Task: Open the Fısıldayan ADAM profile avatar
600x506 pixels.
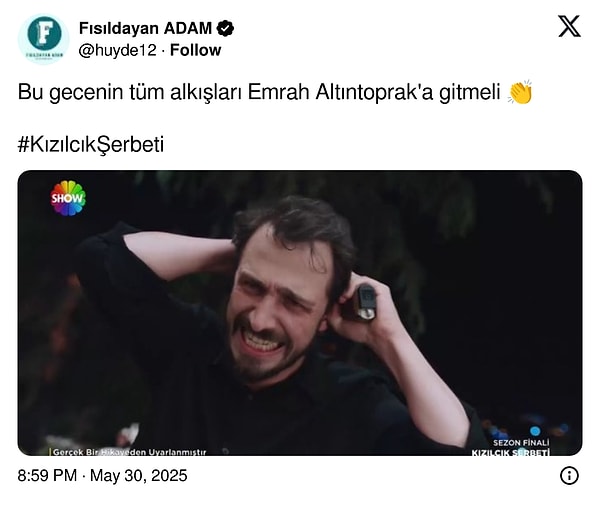Action: pos(44,39)
